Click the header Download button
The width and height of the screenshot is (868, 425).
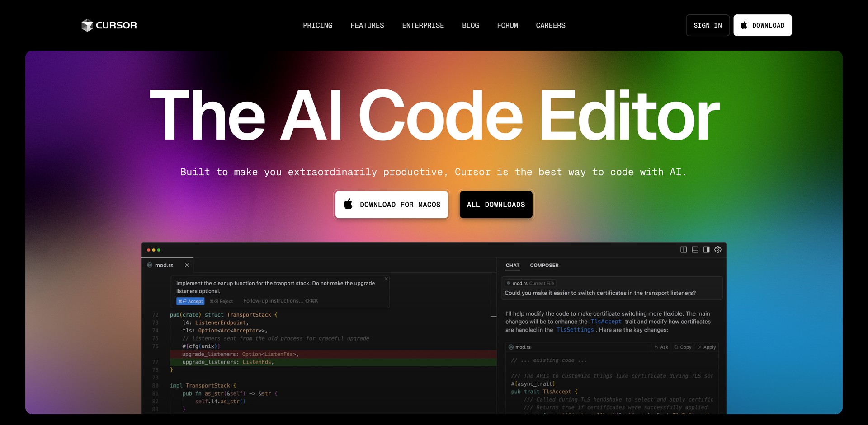(762, 25)
